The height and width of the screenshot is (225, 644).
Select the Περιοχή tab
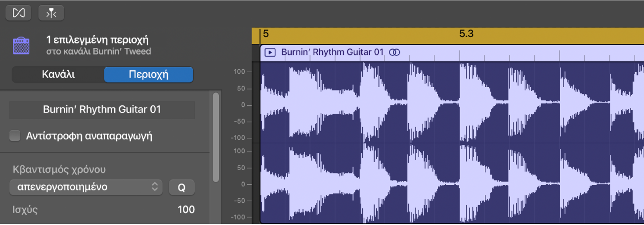point(148,75)
